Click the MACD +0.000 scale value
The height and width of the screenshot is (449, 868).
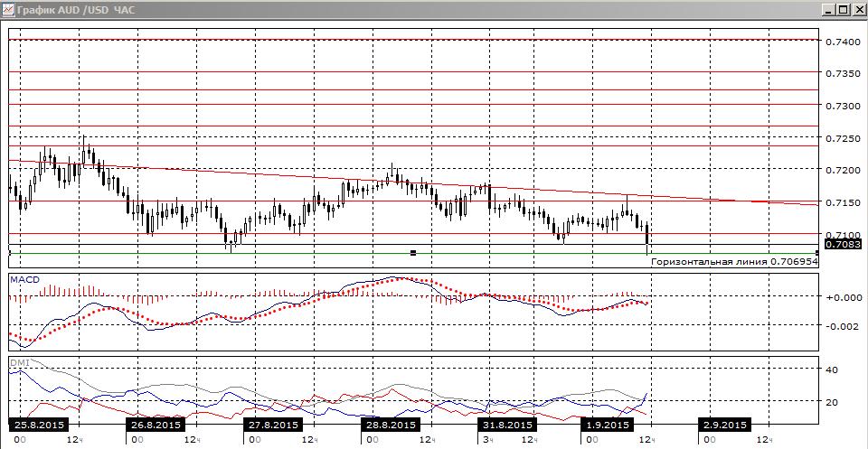pos(843,297)
